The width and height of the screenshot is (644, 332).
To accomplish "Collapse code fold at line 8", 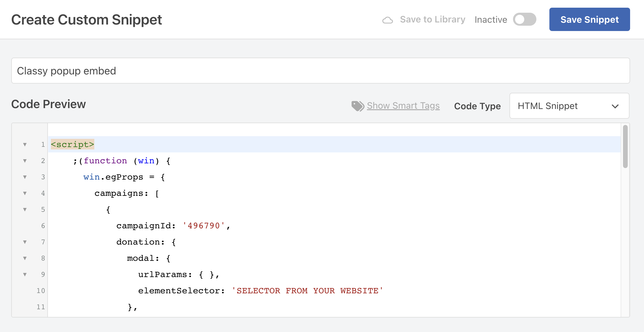I will click(25, 258).
